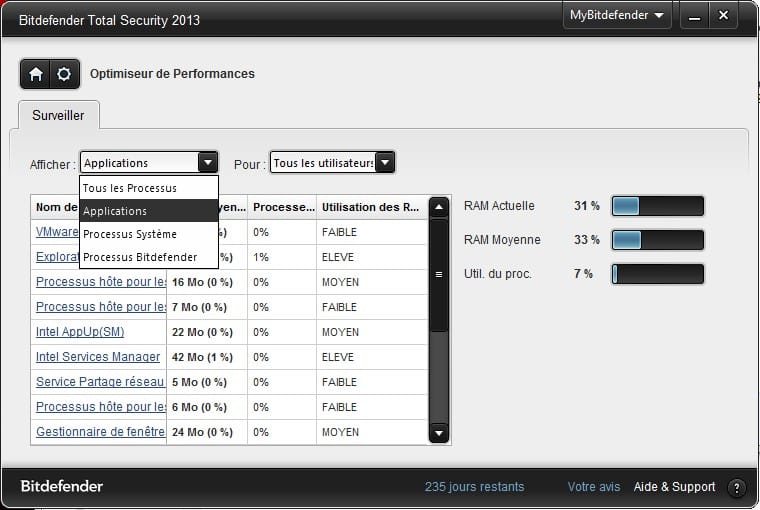Sort by Nom de column header
The image size is (760, 510).
[x=55, y=207]
